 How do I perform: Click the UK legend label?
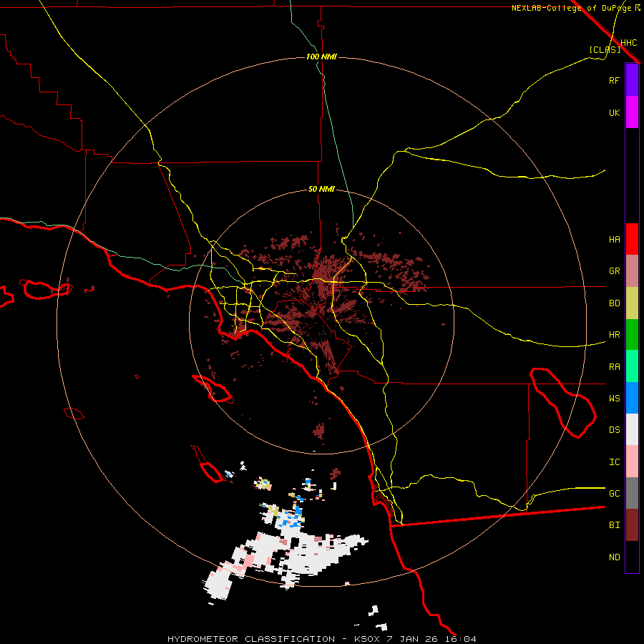(x=614, y=112)
